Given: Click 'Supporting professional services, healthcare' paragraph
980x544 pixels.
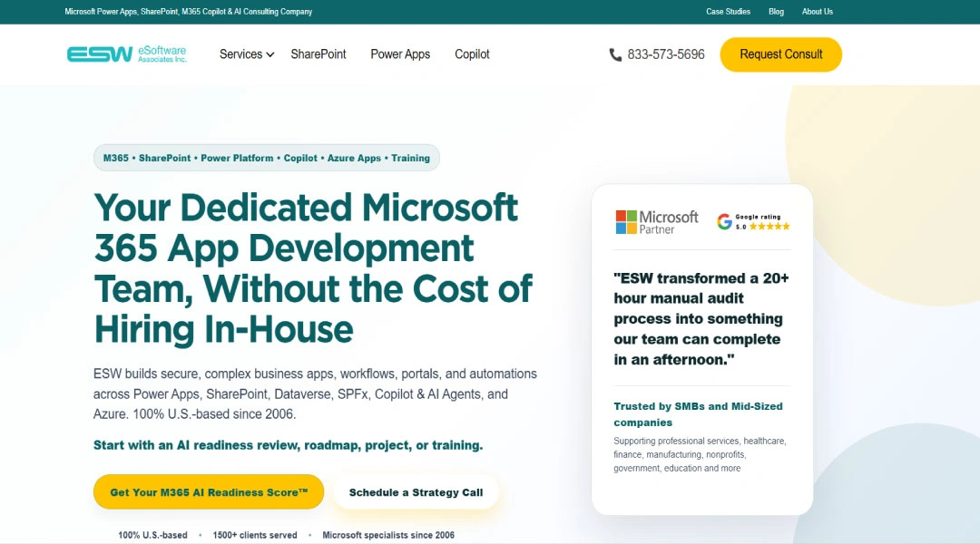Looking at the screenshot, I should click(700, 454).
